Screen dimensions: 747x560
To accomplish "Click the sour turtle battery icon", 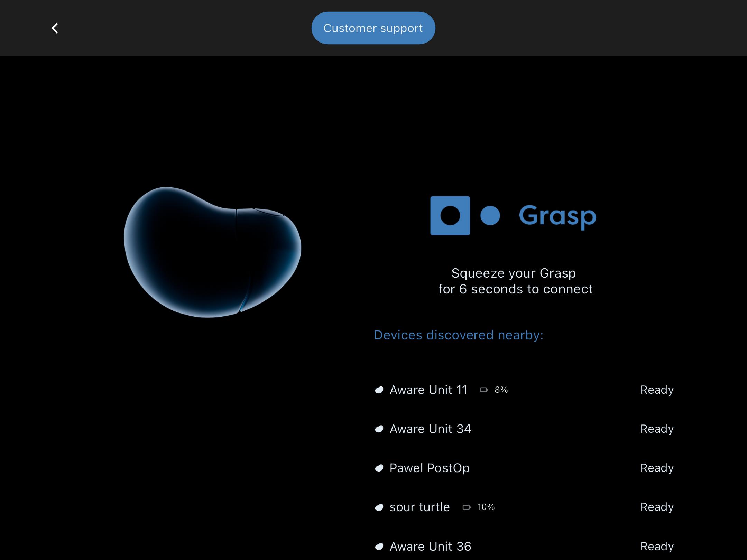I will click(x=467, y=507).
